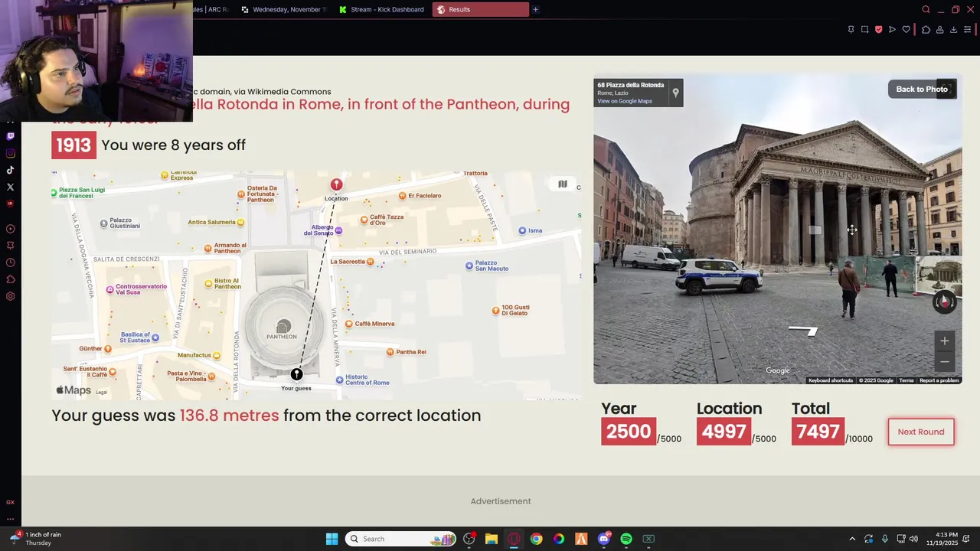Click the red Location pin on map

coord(336,185)
